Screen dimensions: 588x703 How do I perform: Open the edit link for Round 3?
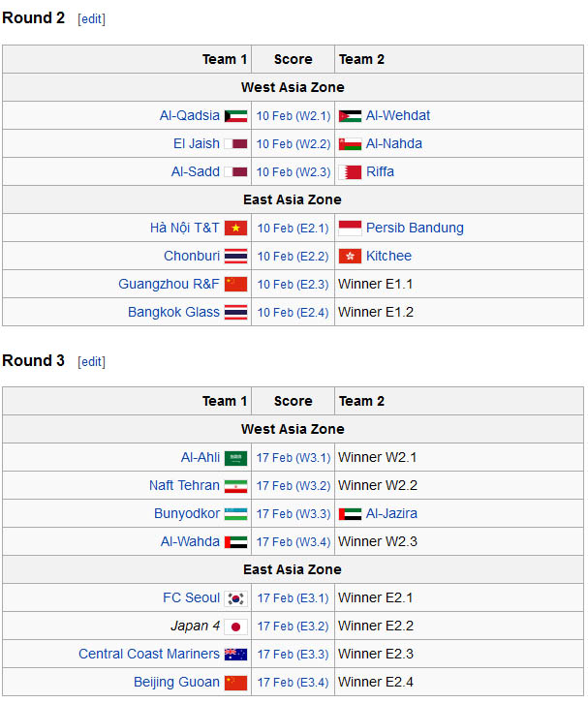tap(91, 361)
